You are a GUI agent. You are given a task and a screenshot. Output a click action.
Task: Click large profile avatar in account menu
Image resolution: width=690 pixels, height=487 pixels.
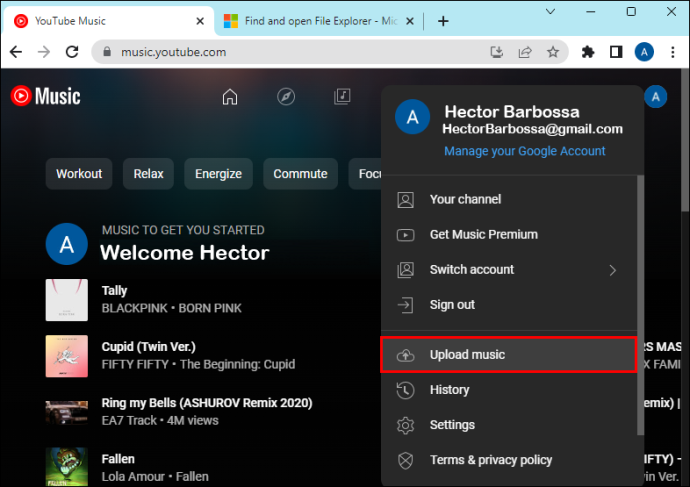pyautogui.click(x=412, y=117)
